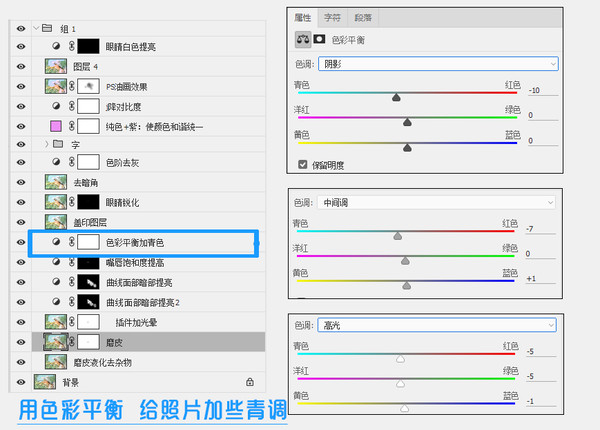Click adjustment icon of 色阶去灰 layer

click(x=56, y=162)
